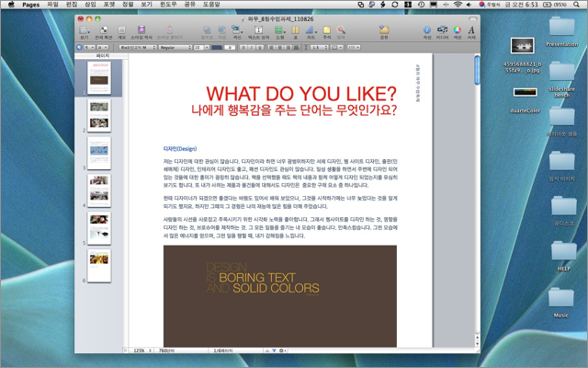588x368 pixels.
Task: Select the slideshare bench folder on desktop
Action: pyautogui.click(x=561, y=80)
